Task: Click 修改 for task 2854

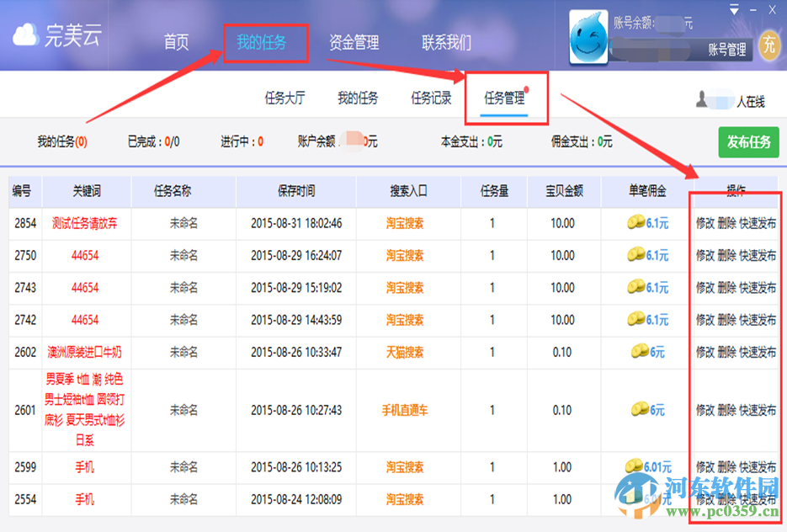Action: coord(706,221)
